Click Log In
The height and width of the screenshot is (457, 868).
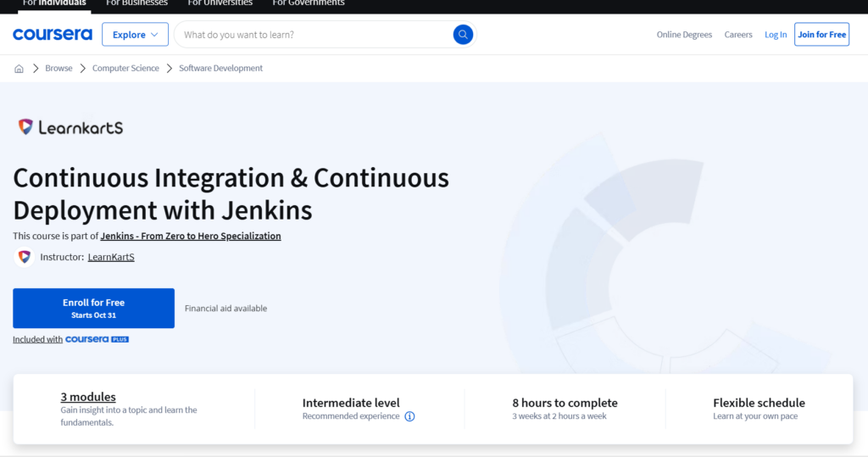point(776,35)
